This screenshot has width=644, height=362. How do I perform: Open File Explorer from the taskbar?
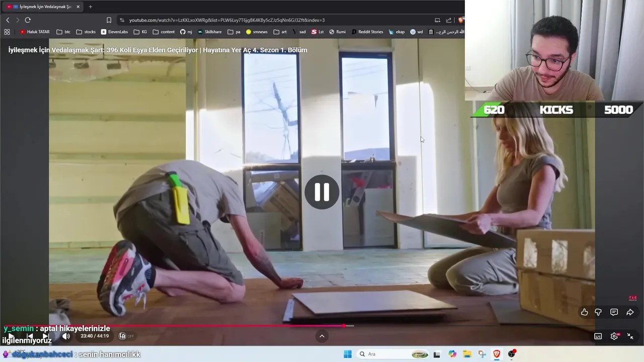[x=467, y=354]
